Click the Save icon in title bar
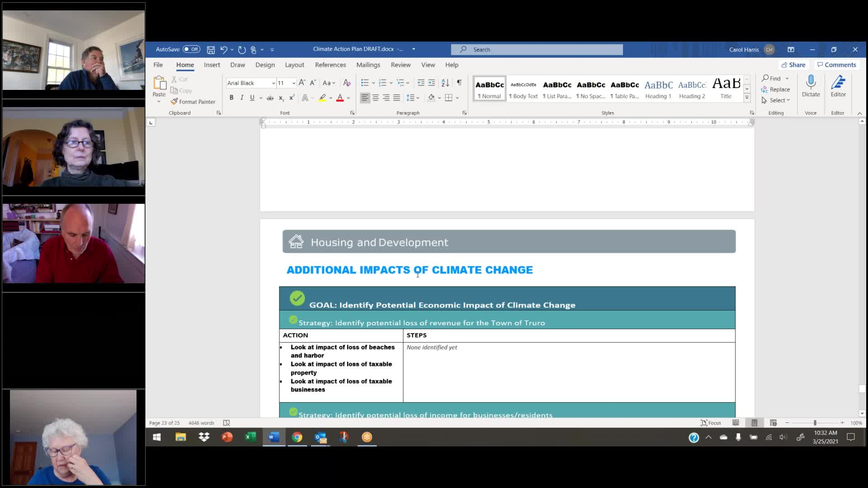 tap(211, 50)
